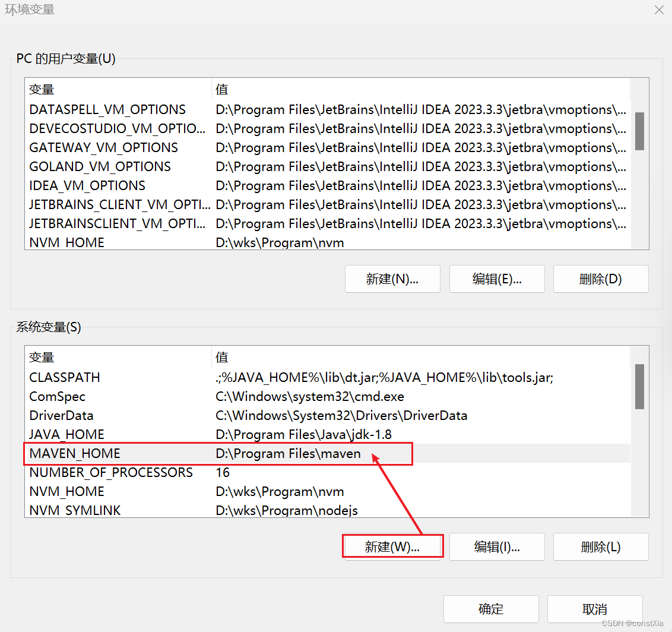
Task: Select the DEVECOSTUDIO_VM_OPTIO... user variable
Action: pos(328,129)
